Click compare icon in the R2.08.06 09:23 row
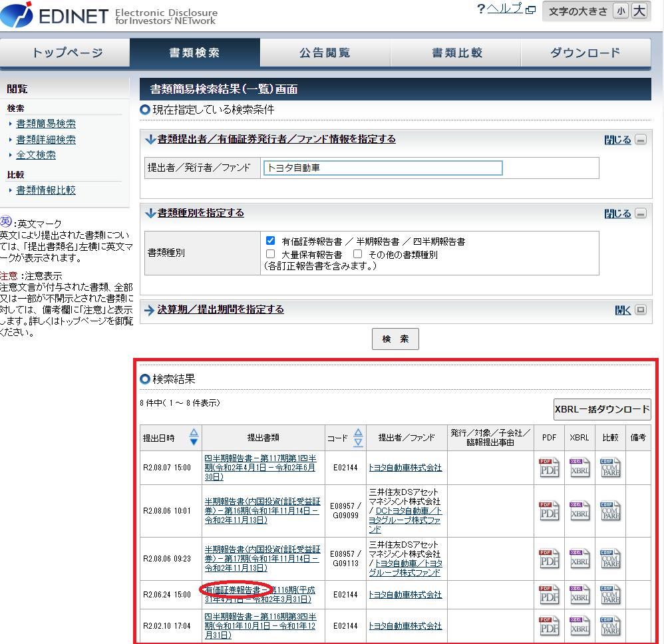 (610, 558)
